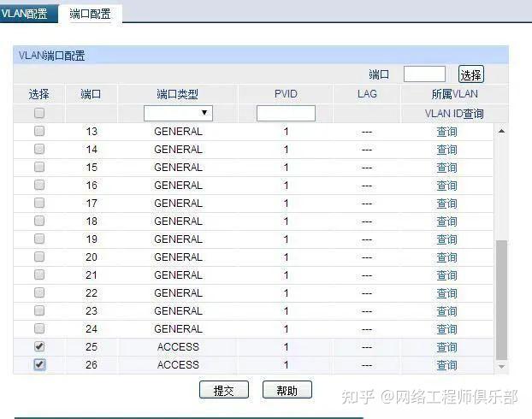Switch to the VLAN配置 tab
The height and width of the screenshot is (419, 532).
click(28, 14)
